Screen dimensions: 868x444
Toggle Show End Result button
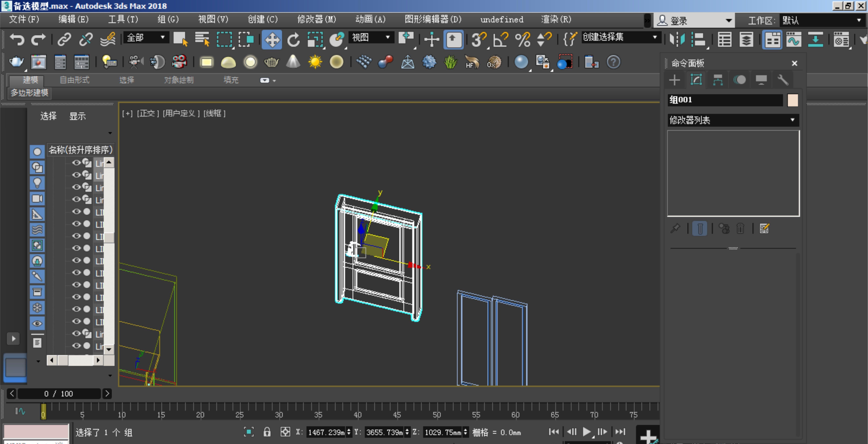[700, 229]
